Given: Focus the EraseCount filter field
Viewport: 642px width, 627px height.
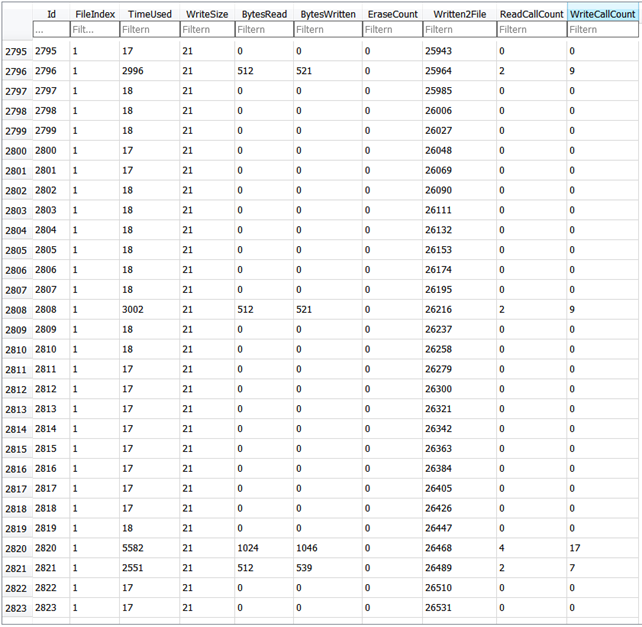Looking at the screenshot, I should (x=393, y=29).
